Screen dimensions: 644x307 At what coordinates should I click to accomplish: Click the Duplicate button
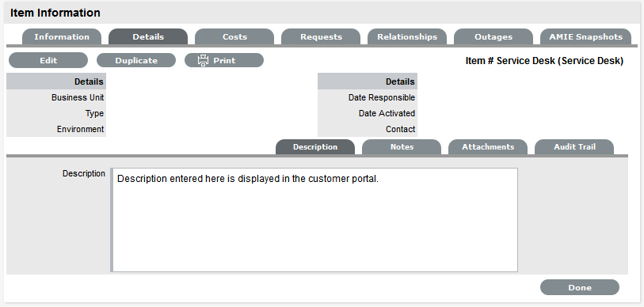tap(136, 60)
